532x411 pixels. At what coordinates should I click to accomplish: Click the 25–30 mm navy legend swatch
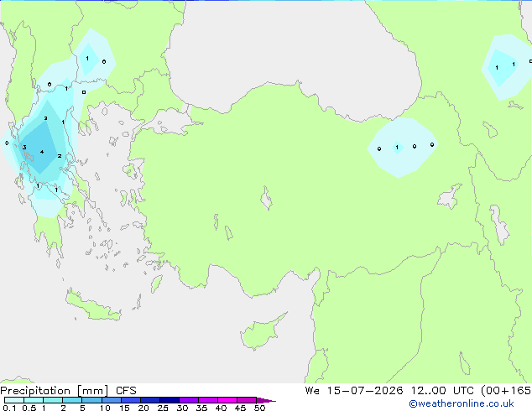click(x=170, y=400)
